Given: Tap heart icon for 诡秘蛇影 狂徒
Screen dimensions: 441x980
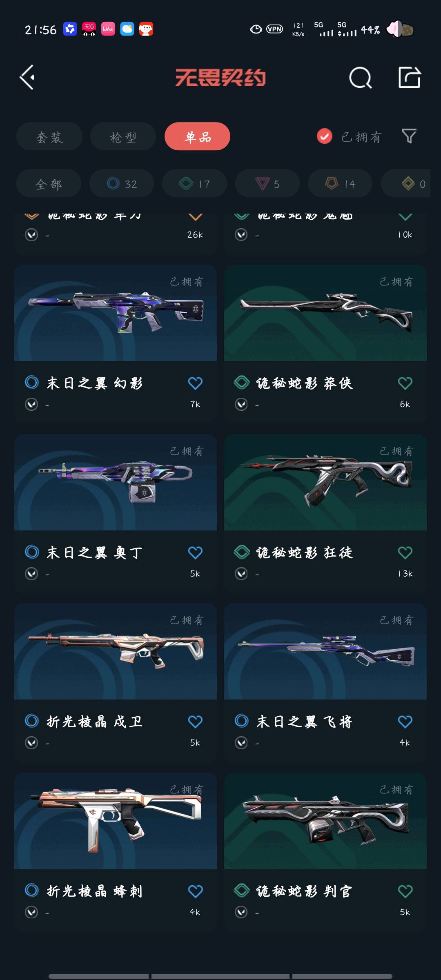Looking at the screenshot, I should [x=405, y=552].
